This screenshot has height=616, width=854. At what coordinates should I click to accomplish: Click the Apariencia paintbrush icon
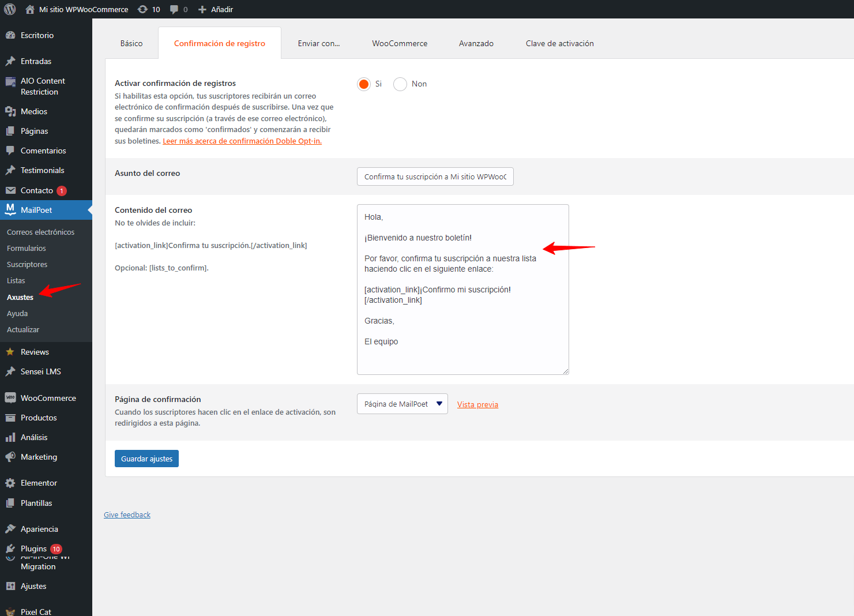pyautogui.click(x=10, y=529)
